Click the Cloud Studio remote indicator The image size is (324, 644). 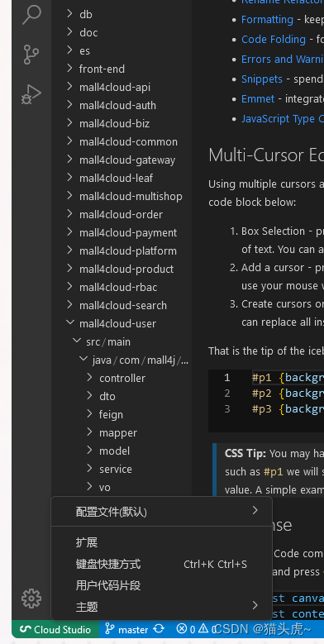(x=55, y=629)
